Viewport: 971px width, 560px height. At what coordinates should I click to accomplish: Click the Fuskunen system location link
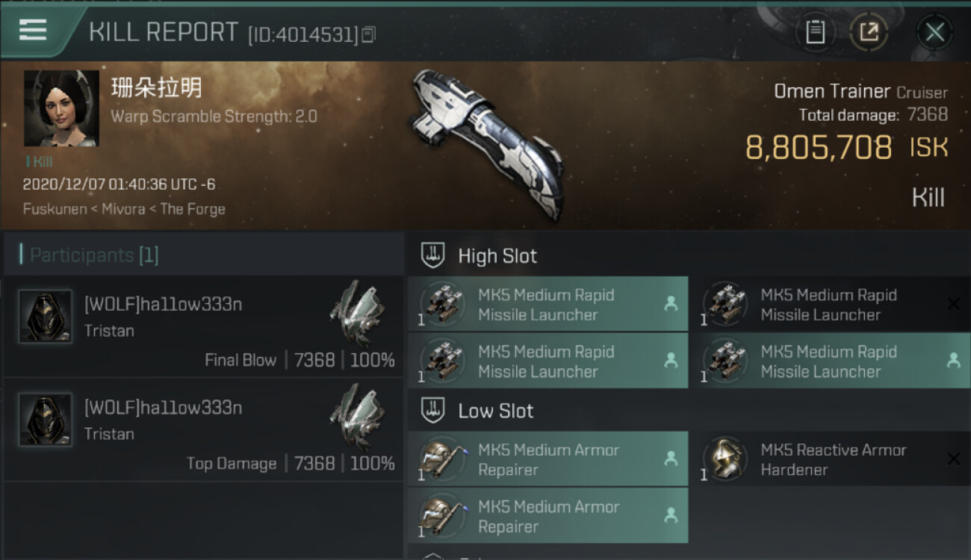[55, 209]
